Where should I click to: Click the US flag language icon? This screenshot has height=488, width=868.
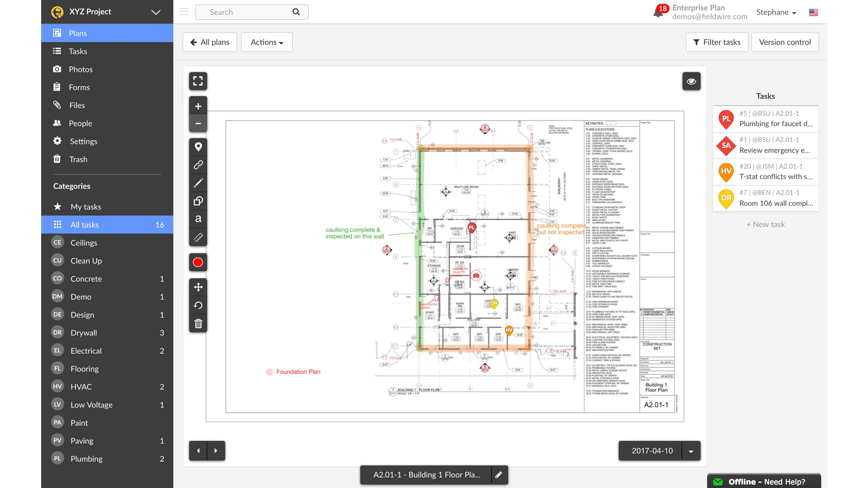point(813,12)
